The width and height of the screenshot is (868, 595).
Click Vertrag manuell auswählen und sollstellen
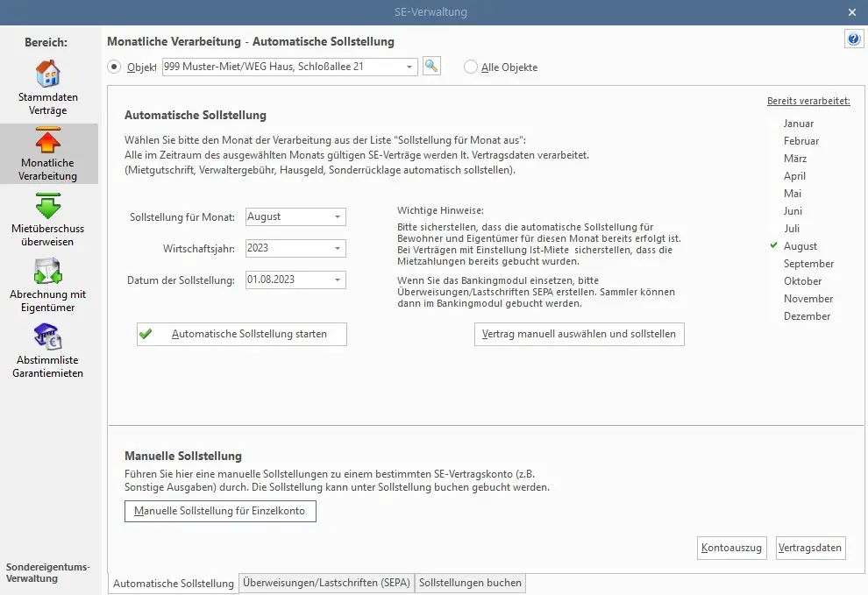coord(579,335)
